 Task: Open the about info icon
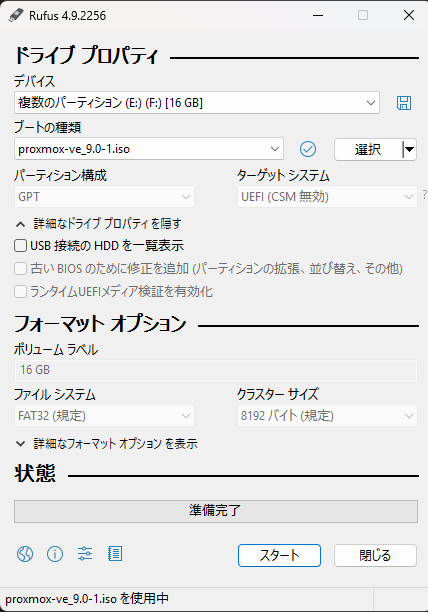click(55, 553)
